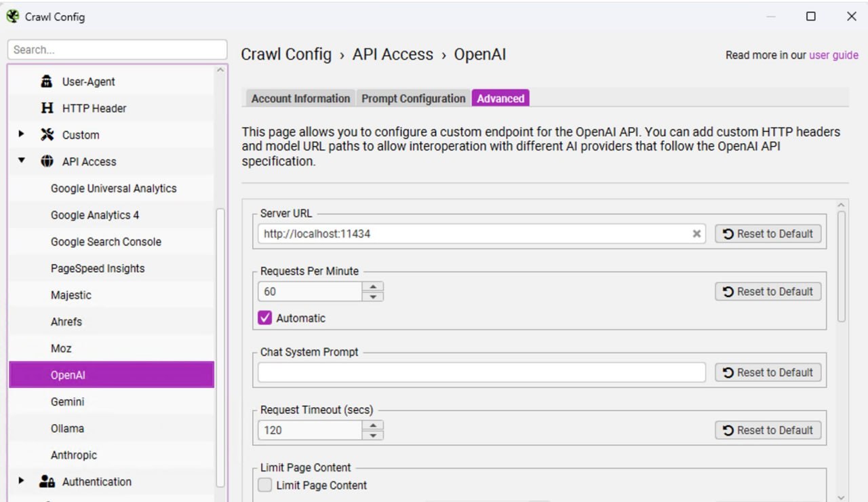Click the settings panel vertical scrollbar
868x502 pixels.
tap(842, 267)
